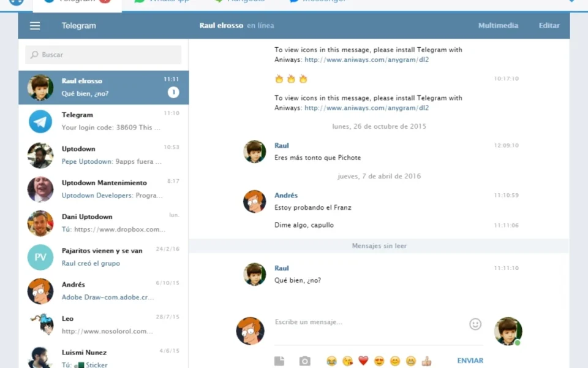Send the message with ENVIAR
Viewport: 588px width, 368px height.
(470, 361)
